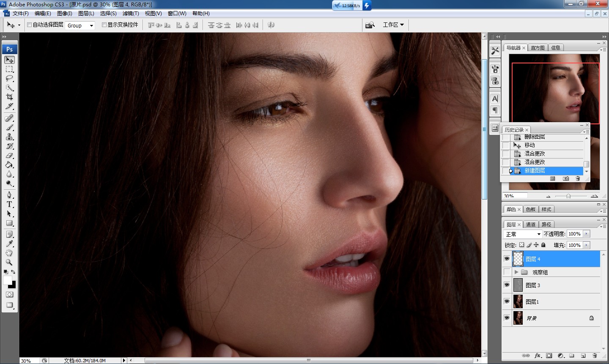
Task: Swap foreground and background colors
Action: click(x=13, y=272)
